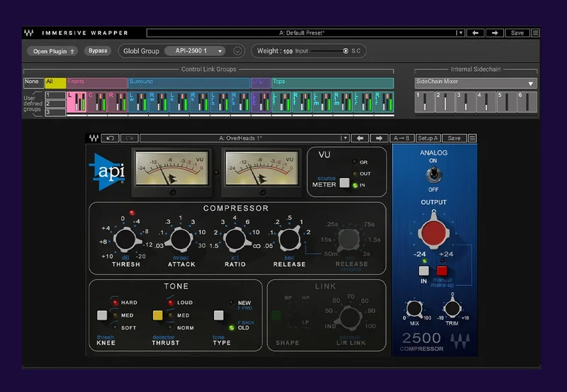Screen dimensions: 567x392
Task: Flip the Analog on/off toggle switch
Action: point(433,174)
